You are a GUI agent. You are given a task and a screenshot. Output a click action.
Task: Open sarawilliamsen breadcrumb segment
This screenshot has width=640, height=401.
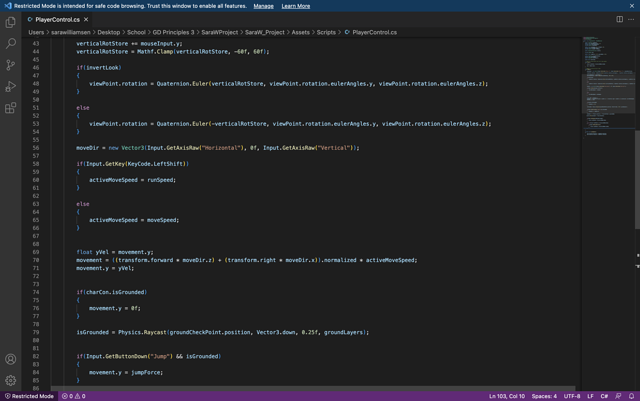71,32
